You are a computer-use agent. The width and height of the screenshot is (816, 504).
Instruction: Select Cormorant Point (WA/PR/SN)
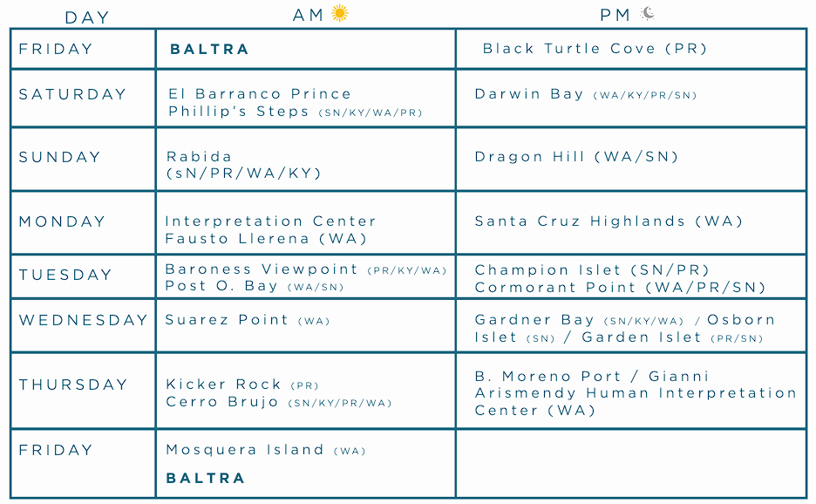coord(621,288)
